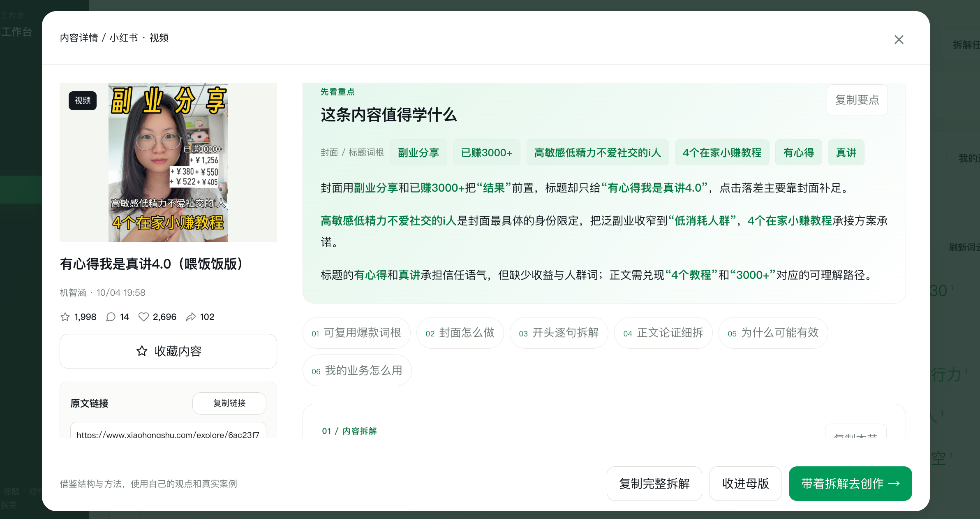Click the author text 机智涵
The height and width of the screenshot is (519, 980).
click(x=73, y=293)
